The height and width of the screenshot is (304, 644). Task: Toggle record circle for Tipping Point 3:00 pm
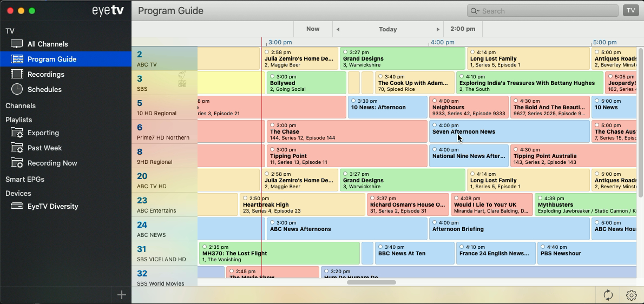coord(272,149)
